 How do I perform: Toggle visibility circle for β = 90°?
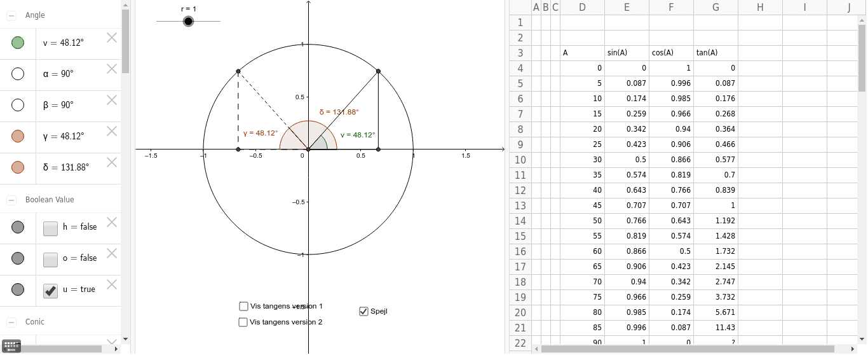(18, 105)
